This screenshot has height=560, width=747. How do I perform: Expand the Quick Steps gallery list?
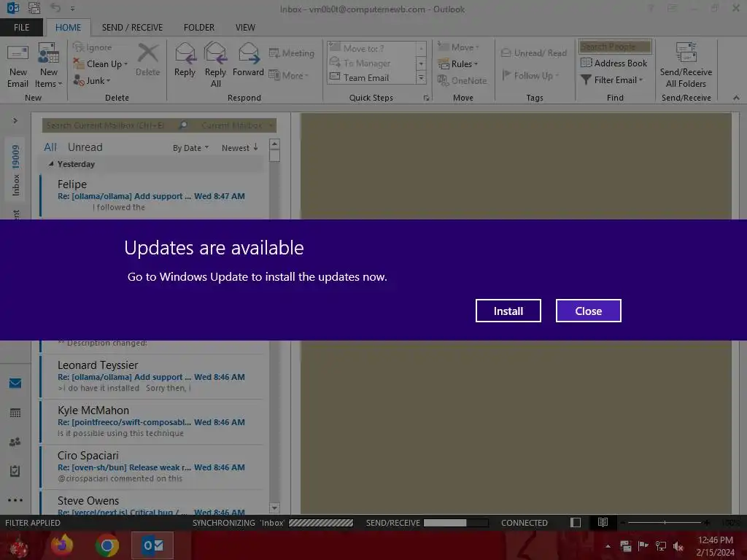point(421,77)
